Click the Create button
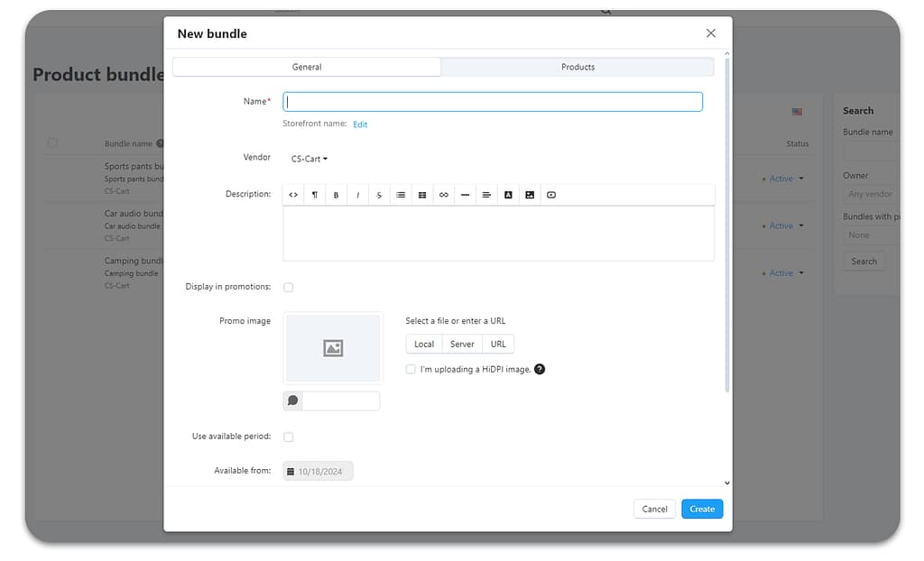Screen dimensions: 924x561 pos(702,509)
